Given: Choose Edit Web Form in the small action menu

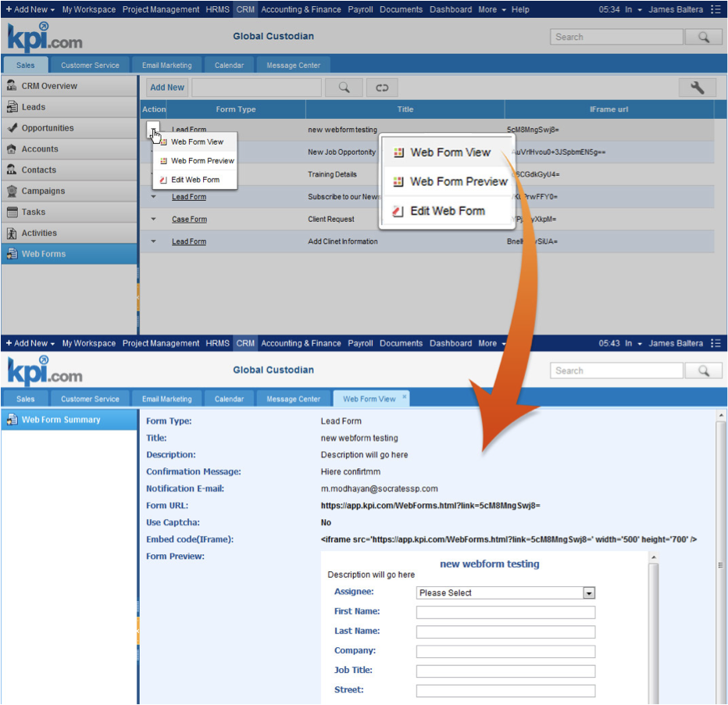Looking at the screenshot, I should point(195,180).
